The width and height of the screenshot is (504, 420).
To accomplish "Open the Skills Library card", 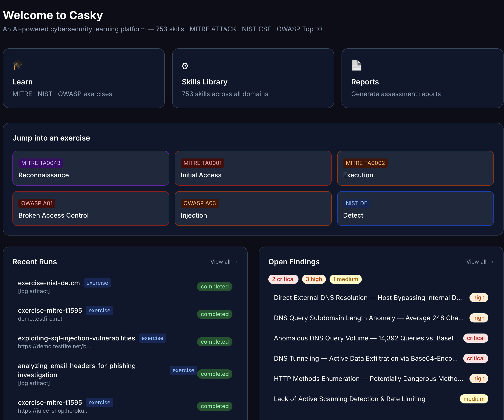I will point(253,78).
